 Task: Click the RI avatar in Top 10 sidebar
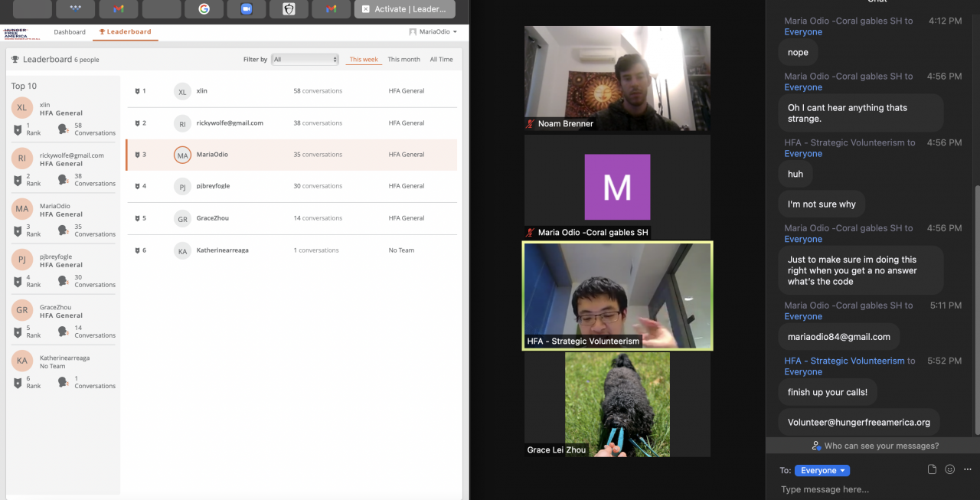pos(22,158)
